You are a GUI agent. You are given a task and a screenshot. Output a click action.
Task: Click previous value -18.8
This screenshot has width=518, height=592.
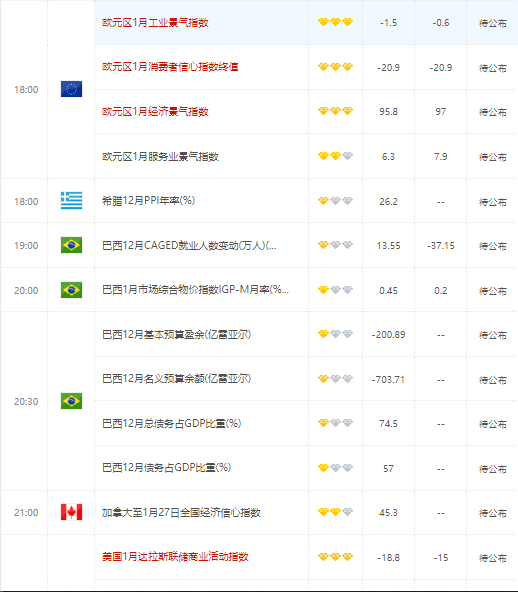coord(388,558)
